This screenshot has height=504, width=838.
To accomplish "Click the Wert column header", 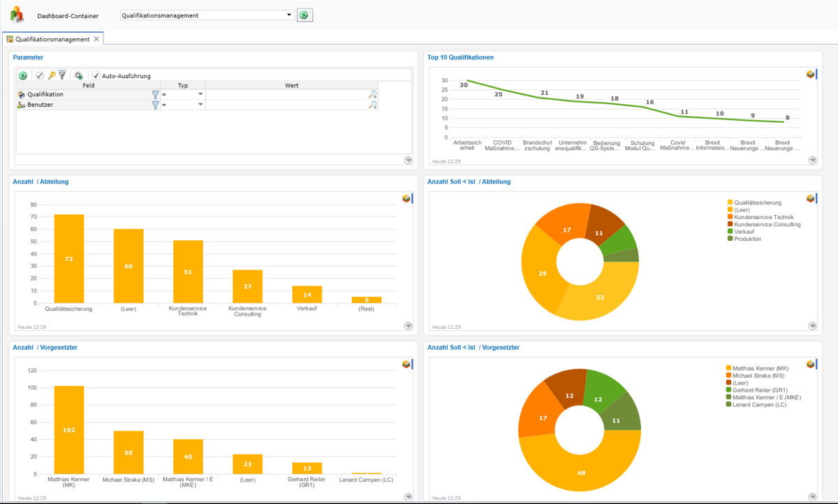I will [292, 85].
